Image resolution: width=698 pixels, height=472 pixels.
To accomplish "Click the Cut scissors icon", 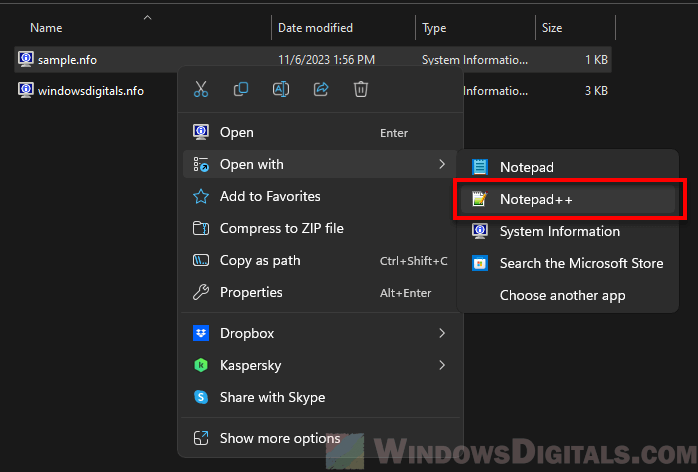I will coord(201,90).
